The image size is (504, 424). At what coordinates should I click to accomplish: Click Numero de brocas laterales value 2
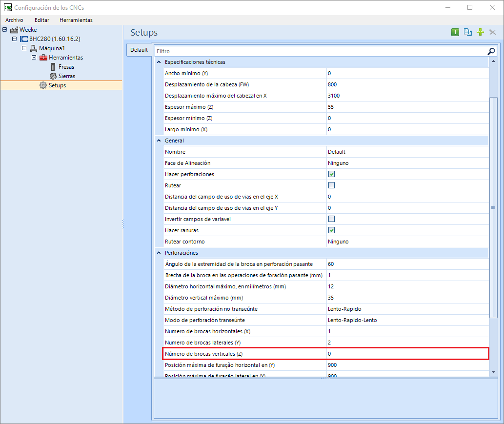(x=407, y=343)
